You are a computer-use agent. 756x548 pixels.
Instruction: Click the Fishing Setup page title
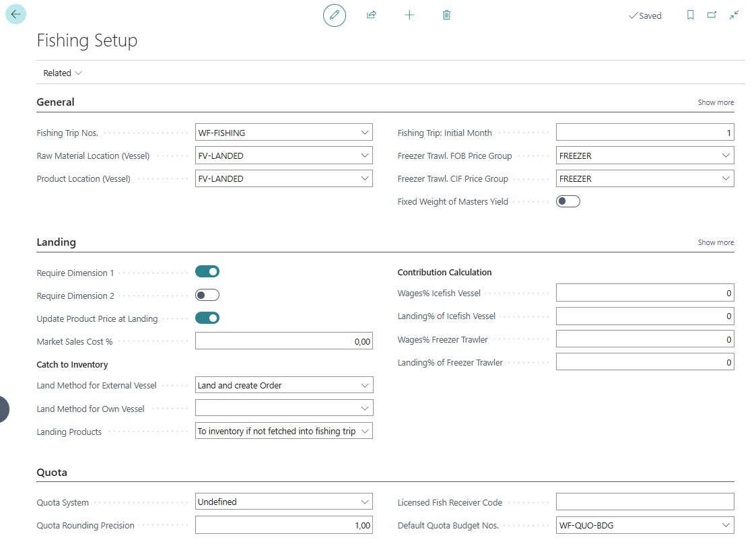point(87,40)
